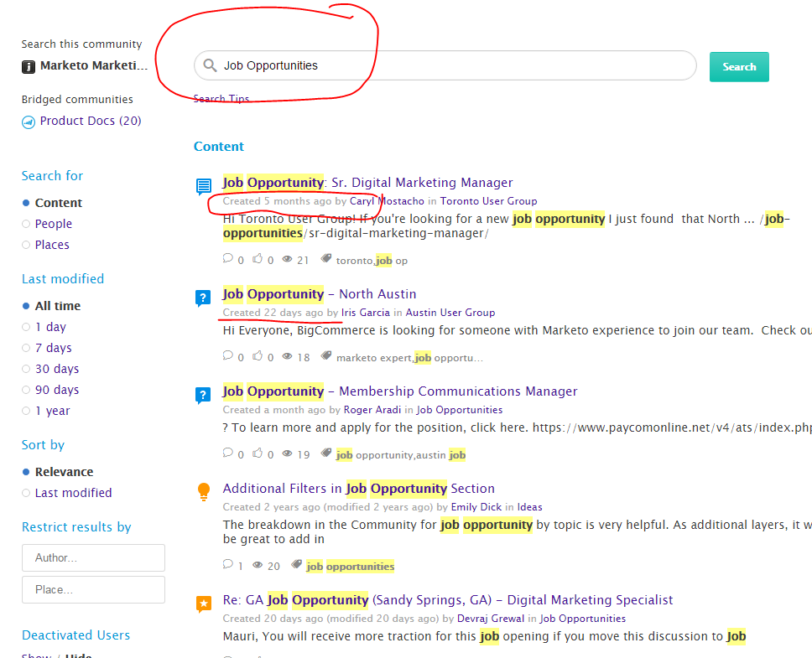Click the Product Docs bridged community icon
The image size is (812, 658).
tap(29, 122)
